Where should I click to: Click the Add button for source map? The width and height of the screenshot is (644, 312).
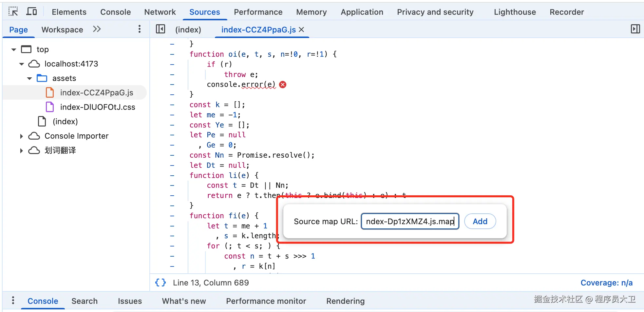480,222
